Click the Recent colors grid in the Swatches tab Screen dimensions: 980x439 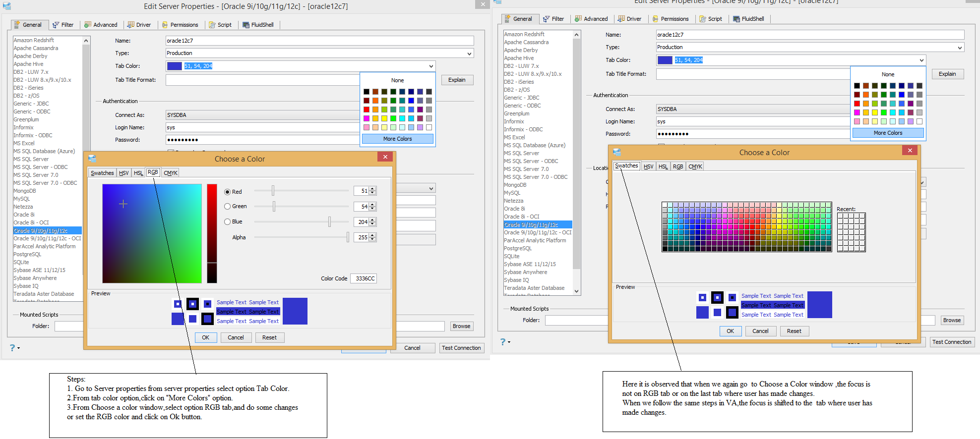coord(851,232)
